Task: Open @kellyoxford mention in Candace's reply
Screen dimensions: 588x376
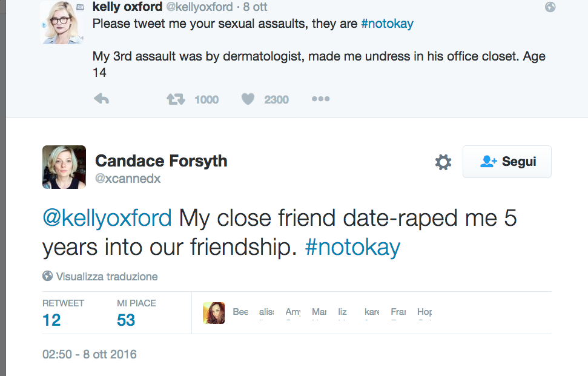Action: [107, 219]
